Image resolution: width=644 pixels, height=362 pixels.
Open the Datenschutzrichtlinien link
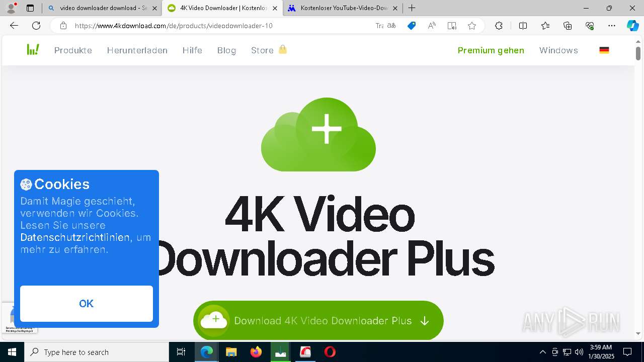[x=75, y=237]
